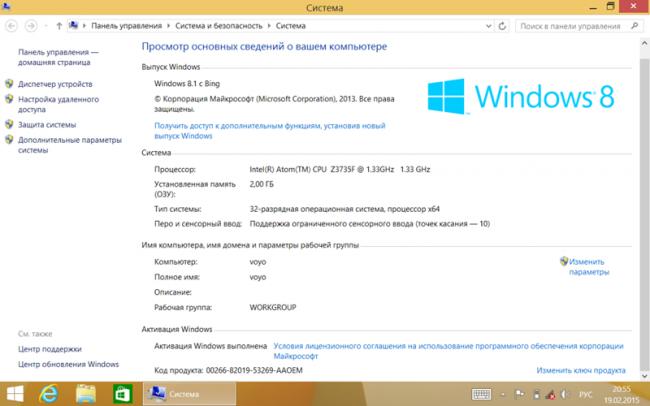
Task: Open Дополнительные параметры системы
Action: pyautogui.click(x=70, y=145)
